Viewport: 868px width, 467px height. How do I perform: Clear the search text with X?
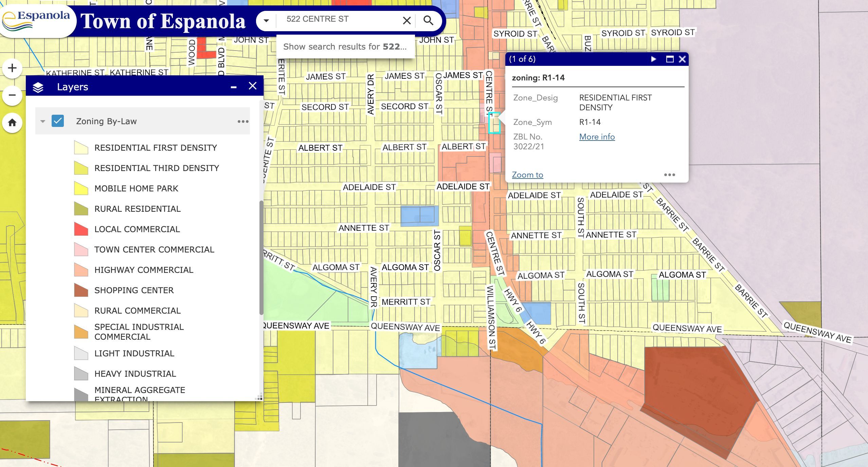[406, 21]
